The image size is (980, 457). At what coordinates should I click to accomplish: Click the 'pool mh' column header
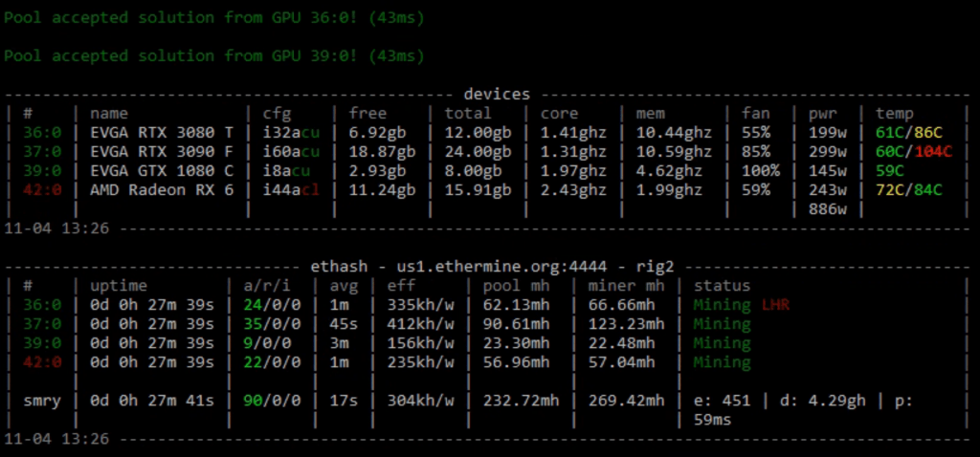pos(516,286)
